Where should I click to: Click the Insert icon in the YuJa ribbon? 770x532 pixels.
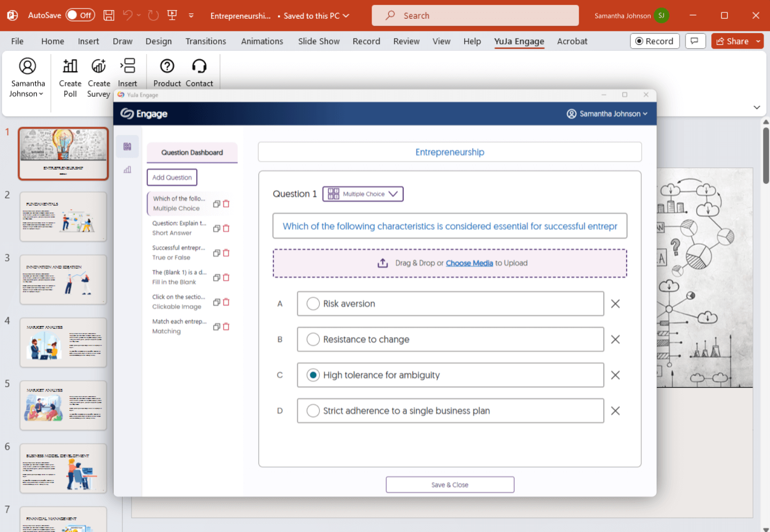(127, 71)
